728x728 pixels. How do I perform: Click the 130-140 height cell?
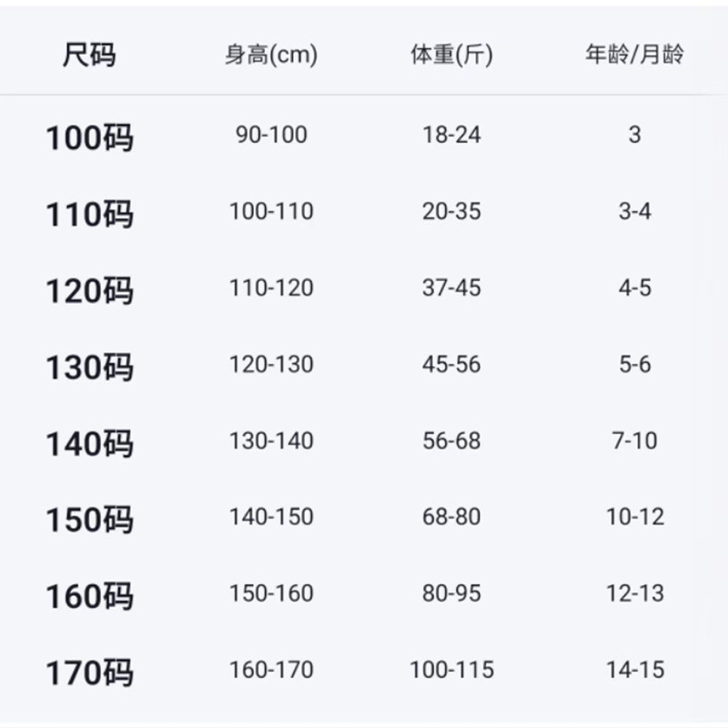271,441
